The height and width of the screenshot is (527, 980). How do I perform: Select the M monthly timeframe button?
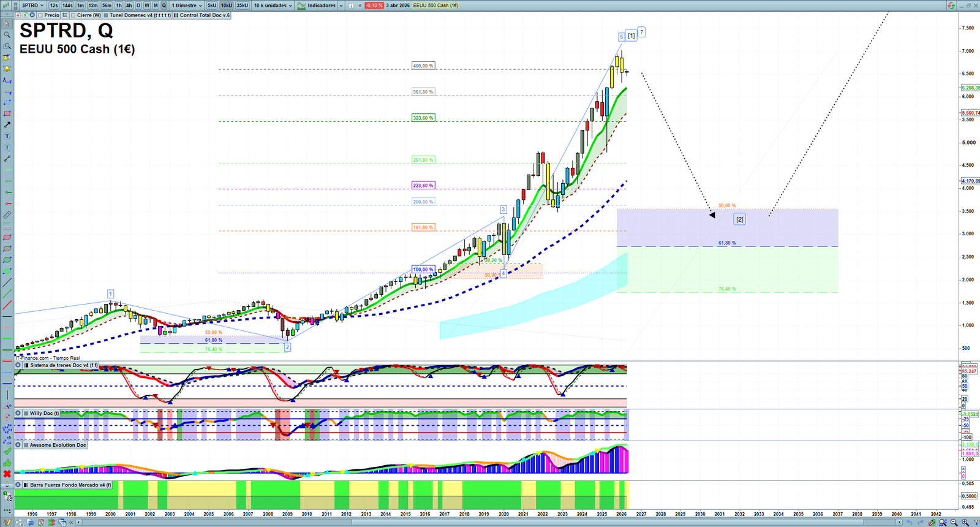156,6
